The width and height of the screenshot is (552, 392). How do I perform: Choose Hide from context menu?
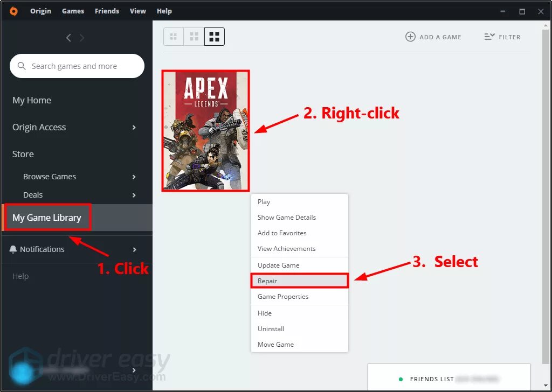pos(300,313)
